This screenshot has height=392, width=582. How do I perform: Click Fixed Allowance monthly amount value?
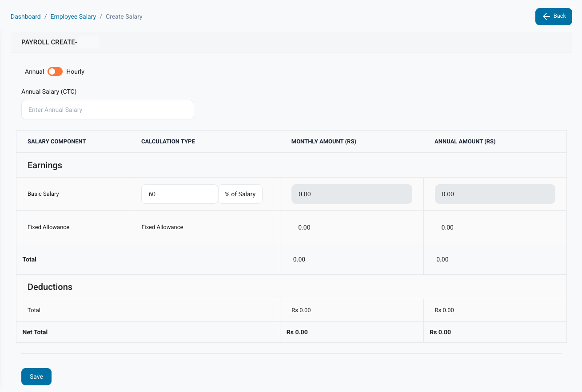click(304, 227)
